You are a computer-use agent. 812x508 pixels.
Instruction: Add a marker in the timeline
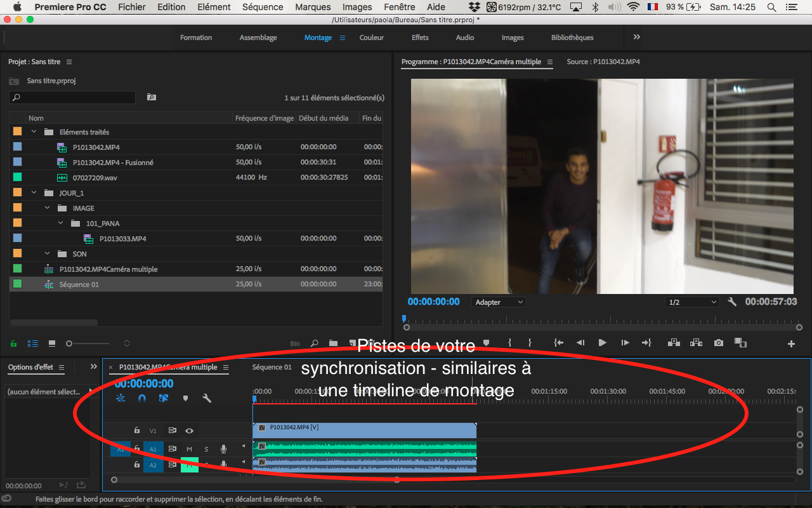185,398
